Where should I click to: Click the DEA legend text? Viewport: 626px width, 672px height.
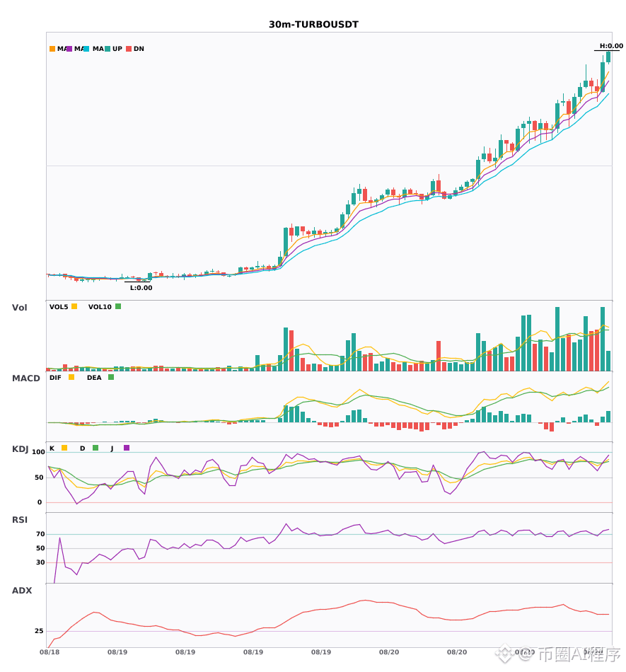click(x=94, y=378)
